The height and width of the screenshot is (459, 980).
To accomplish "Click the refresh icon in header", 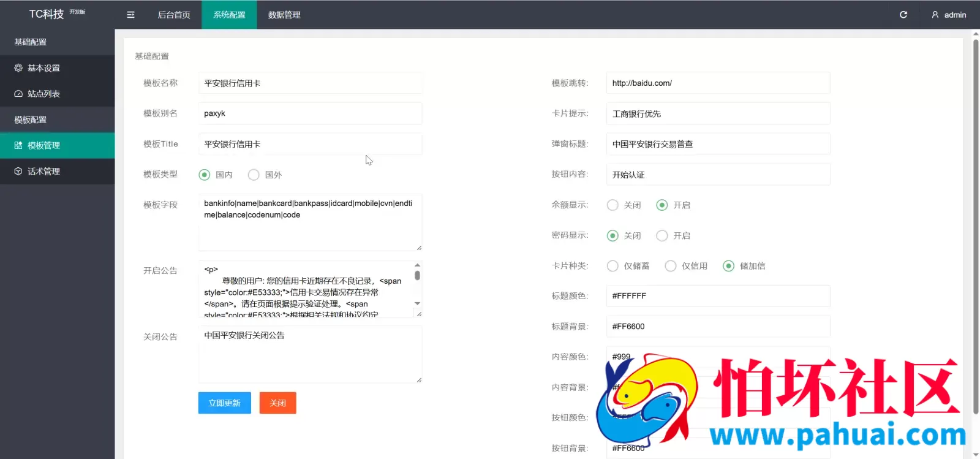I will click(903, 15).
